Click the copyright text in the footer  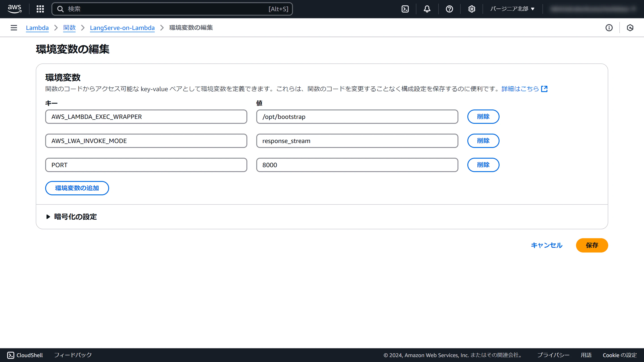coord(453,355)
